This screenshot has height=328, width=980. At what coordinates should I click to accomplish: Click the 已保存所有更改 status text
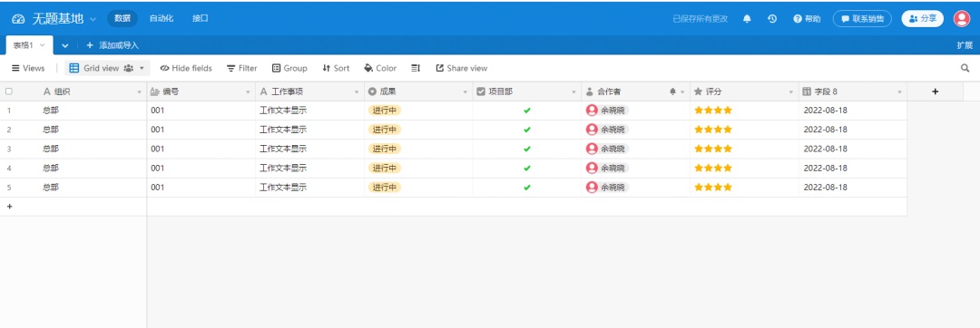[700, 19]
